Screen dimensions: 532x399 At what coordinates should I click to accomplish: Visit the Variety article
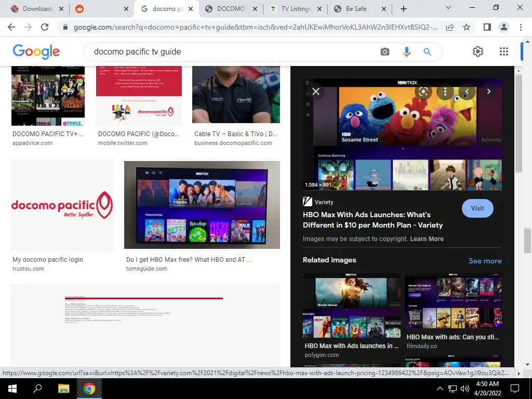click(x=477, y=208)
